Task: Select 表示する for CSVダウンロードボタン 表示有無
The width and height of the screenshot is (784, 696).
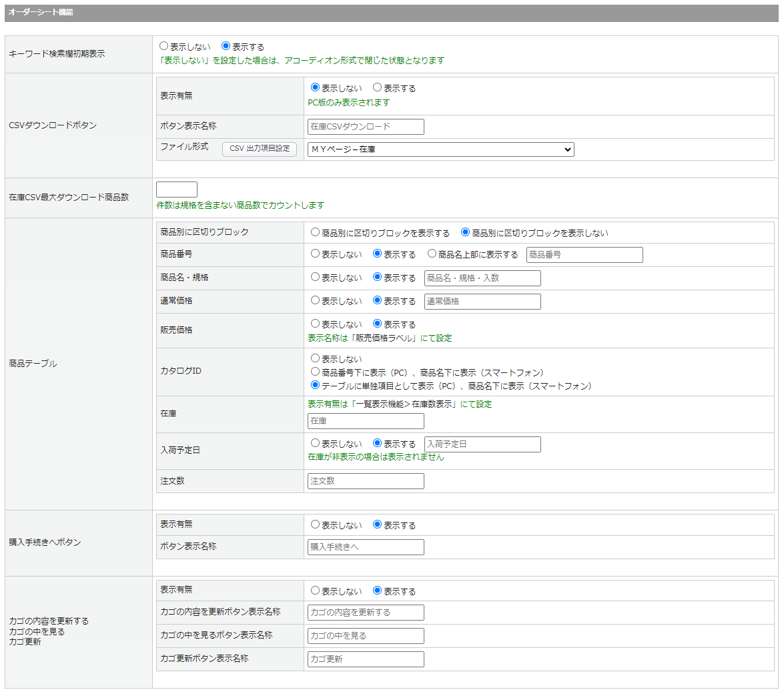Action: click(x=377, y=87)
